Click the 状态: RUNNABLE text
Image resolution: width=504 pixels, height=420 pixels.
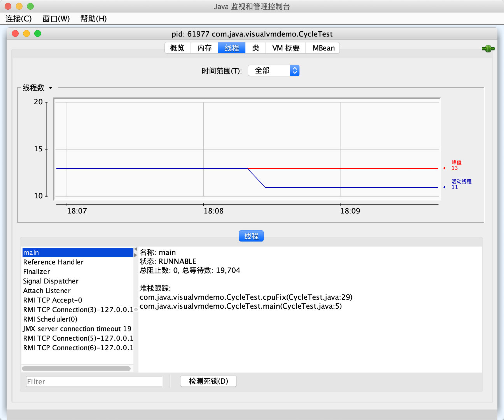(x=168, y=261)
